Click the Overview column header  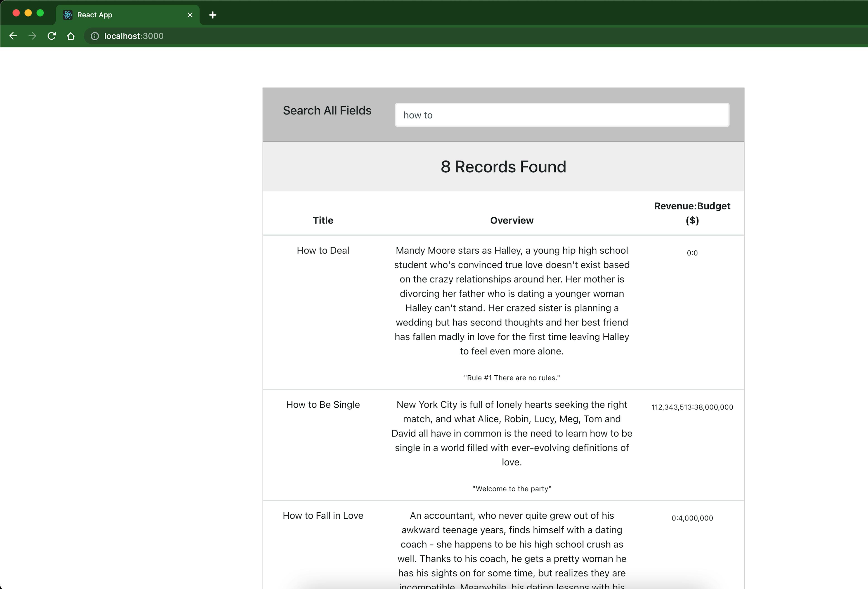click(511, 221)
